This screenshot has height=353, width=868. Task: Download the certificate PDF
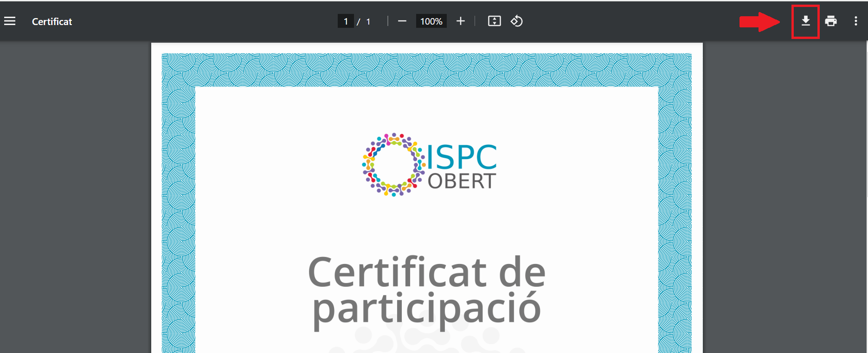click(x=806, y=21)
